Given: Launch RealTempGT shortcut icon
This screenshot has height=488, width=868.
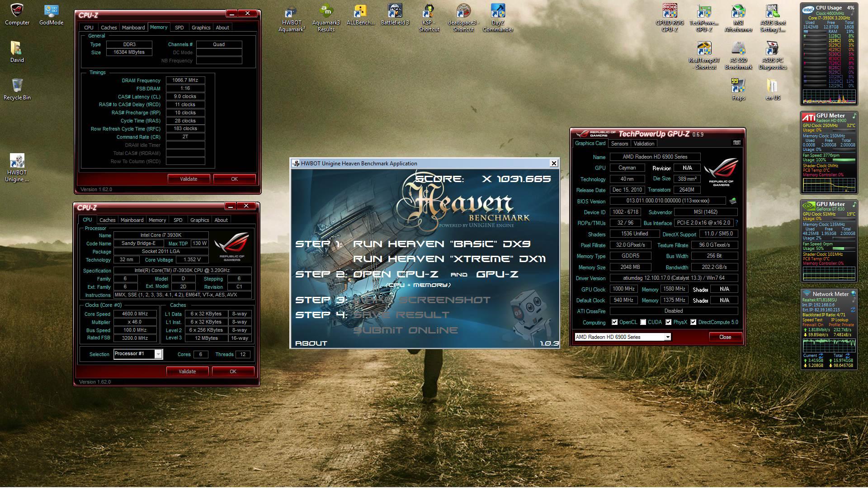Looking at the screenshot, I should (x=704, y=56).
